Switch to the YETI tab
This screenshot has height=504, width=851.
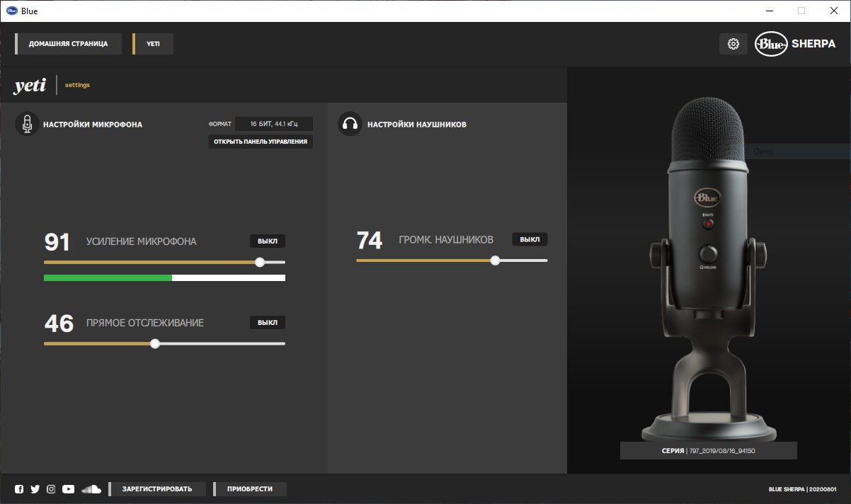pos(153,44)
